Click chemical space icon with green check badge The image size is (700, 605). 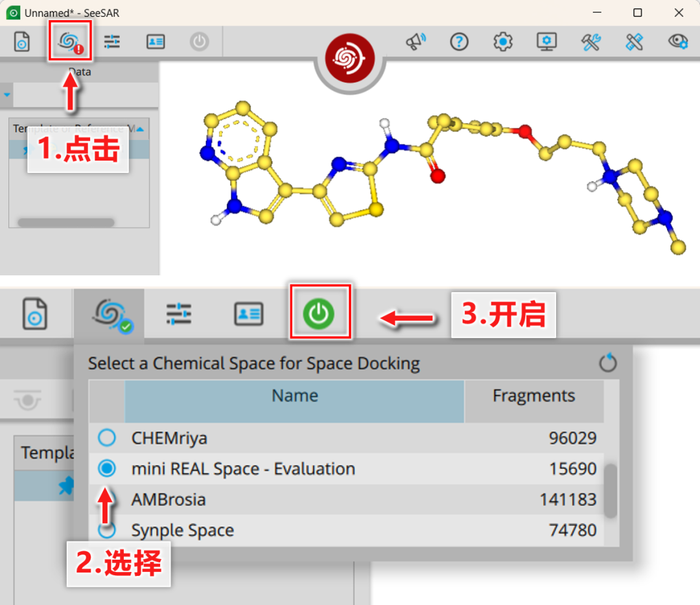point(111,316)
